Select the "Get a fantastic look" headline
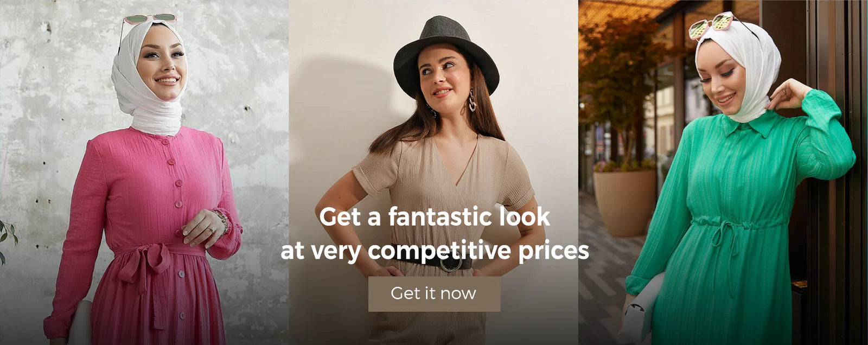 pos(435,216)
